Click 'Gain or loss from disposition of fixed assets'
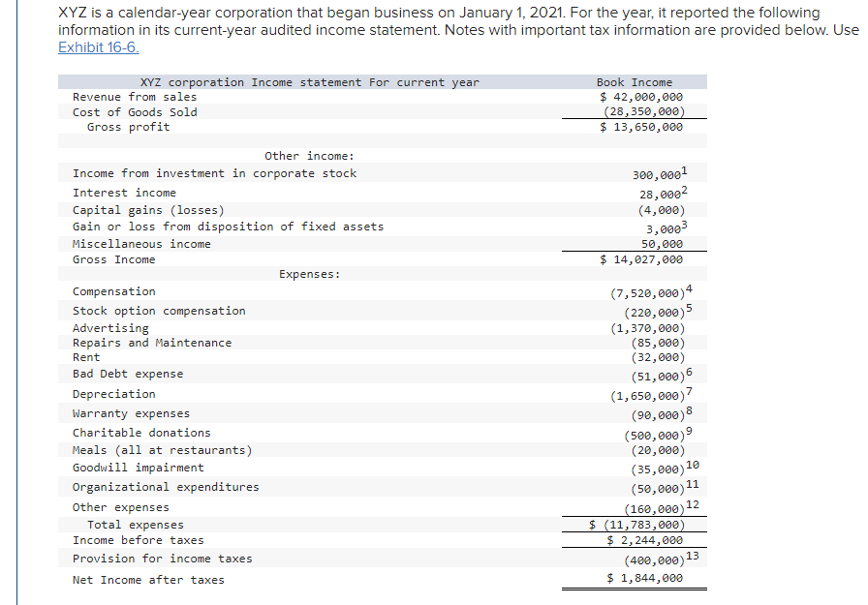 point(228,227)
